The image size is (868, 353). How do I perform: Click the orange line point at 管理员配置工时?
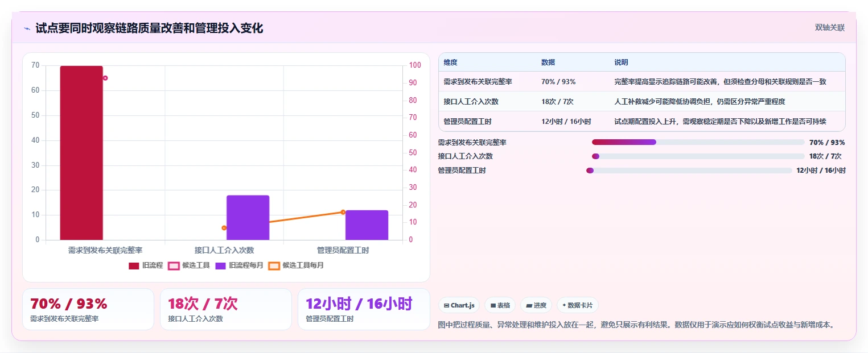click(343, 212)
